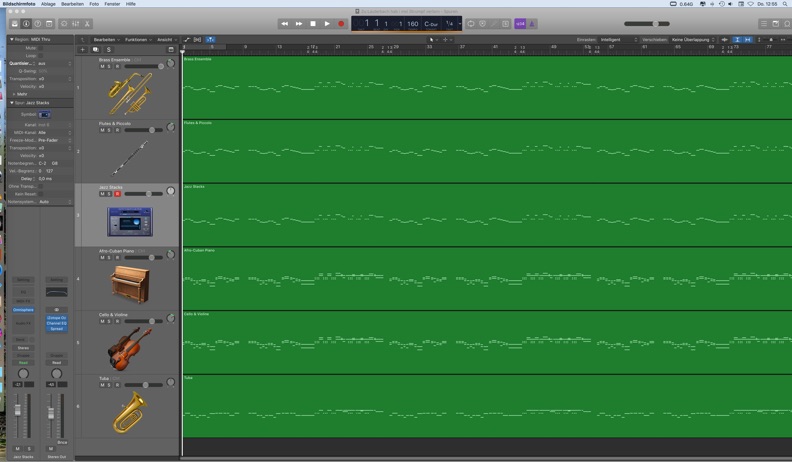Open the Verschieben Keine Überlappung dropdown
The height and width of the screenshot is (462, 792).
tap(694, 39)
